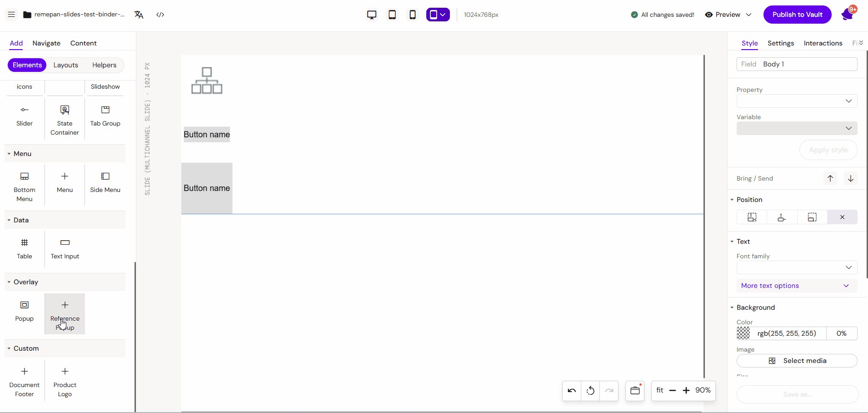
Task: Open the Navigate tab
Action: coord(46,43)
